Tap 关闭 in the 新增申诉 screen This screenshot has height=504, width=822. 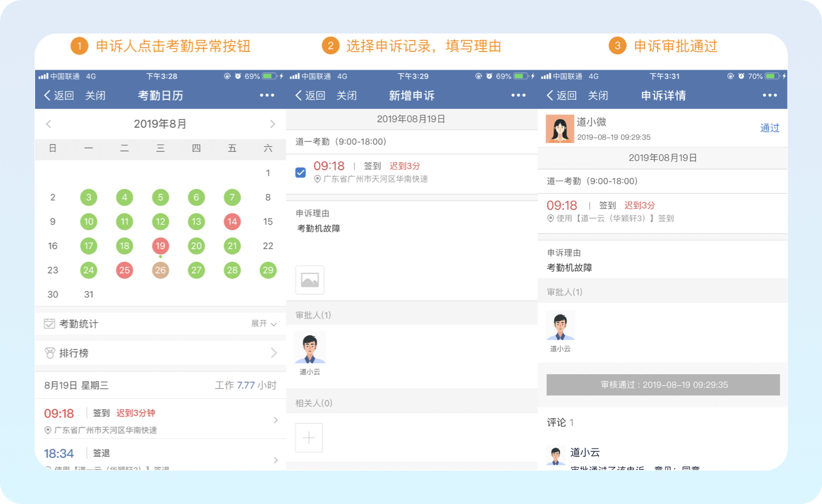pyautogui.click(x=346, y=95)
